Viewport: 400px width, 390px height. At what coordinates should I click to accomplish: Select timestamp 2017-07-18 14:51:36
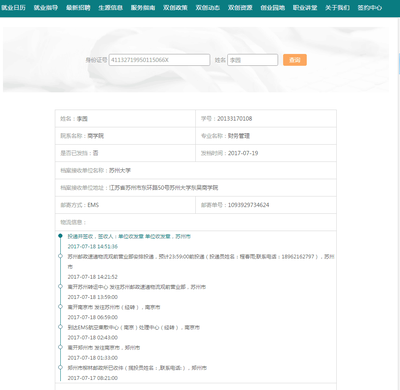[x=93, y=247]
